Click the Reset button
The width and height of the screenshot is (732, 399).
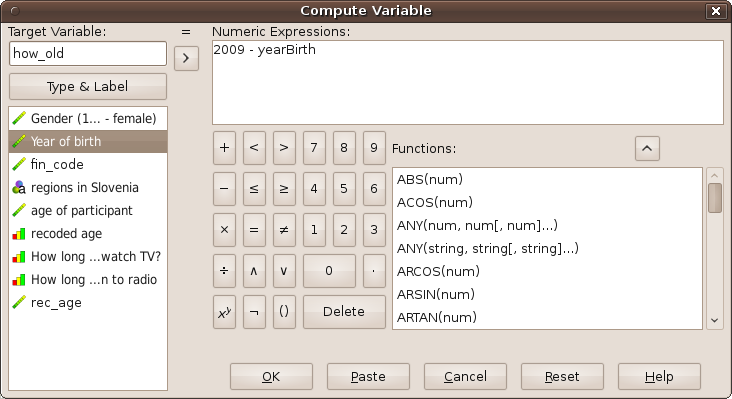(562, 377)
